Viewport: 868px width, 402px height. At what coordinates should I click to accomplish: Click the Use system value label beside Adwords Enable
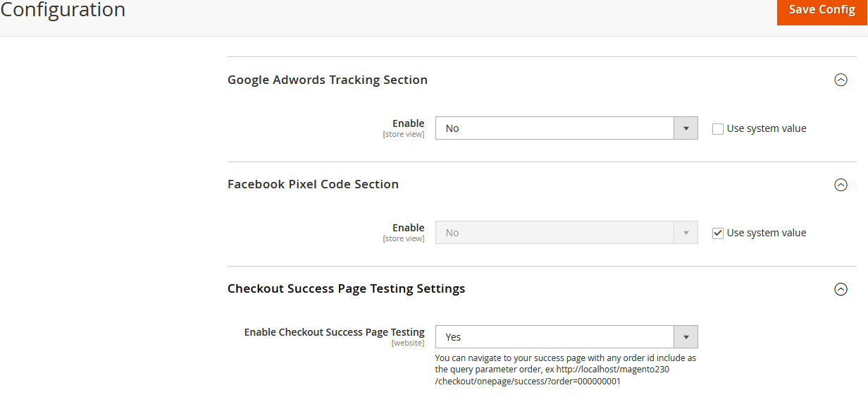pyautogui.click(x=767, y=129)
